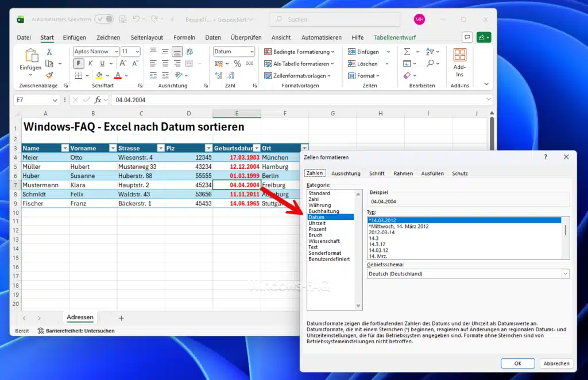The height and width of the screenshot is (380, 588).
Task: Switch to the Formeln ribbon tab
Action: tap(184, 37)
